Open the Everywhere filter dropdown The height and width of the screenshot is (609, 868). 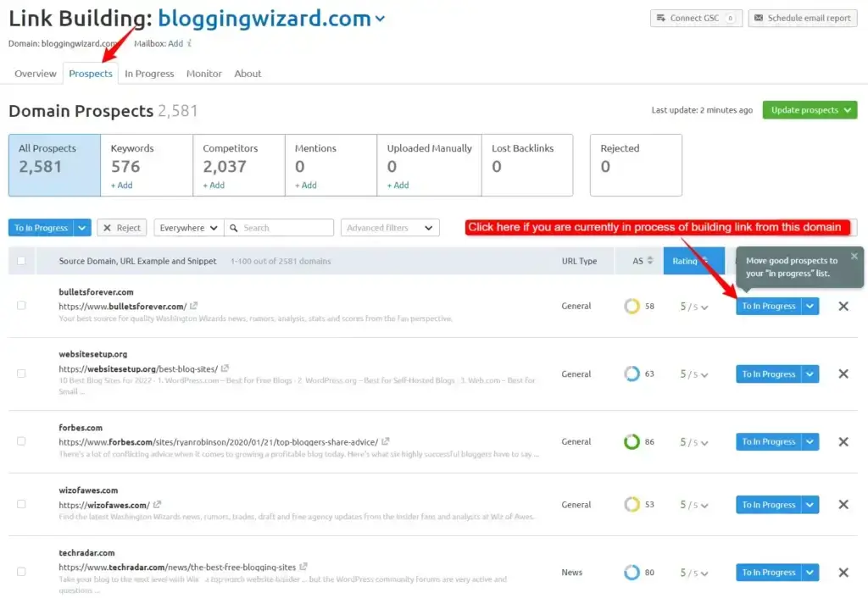click(x=188, y=227)
